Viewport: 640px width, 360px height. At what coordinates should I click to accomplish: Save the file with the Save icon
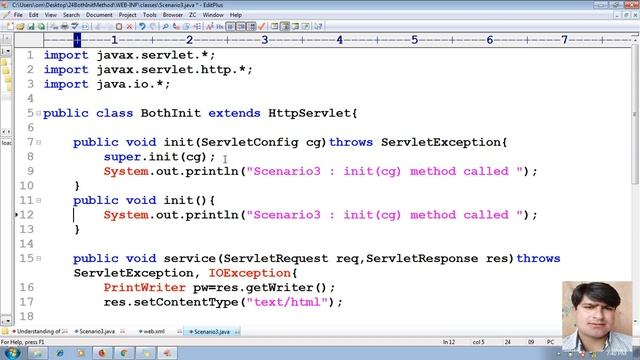31,26
